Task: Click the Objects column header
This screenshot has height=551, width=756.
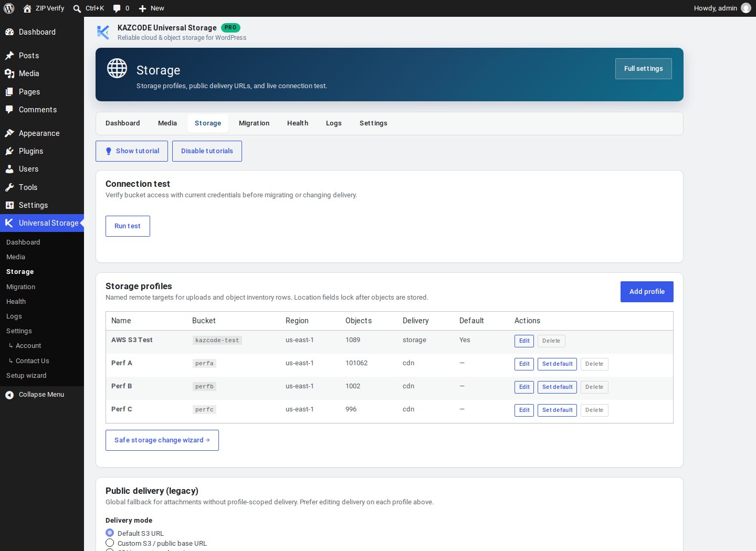Action: pos(359,321)
